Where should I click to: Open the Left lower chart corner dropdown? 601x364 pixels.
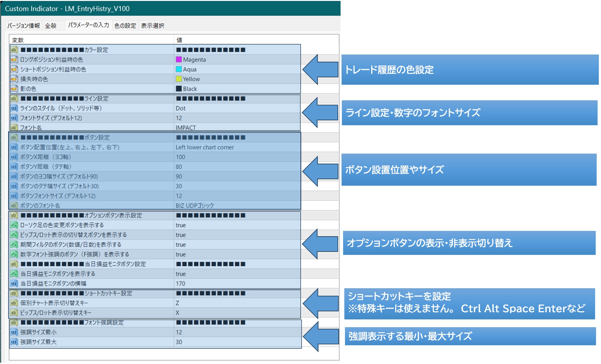pos(205,147)
